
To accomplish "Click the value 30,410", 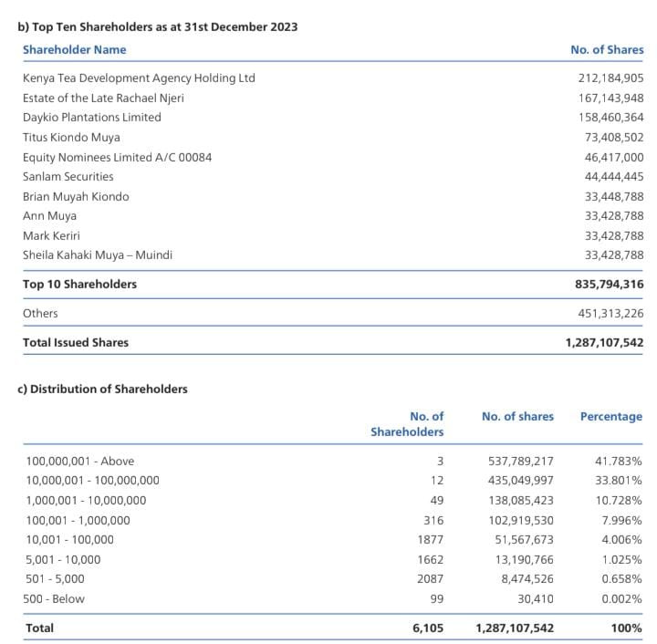I will click(x=536, y=599).
